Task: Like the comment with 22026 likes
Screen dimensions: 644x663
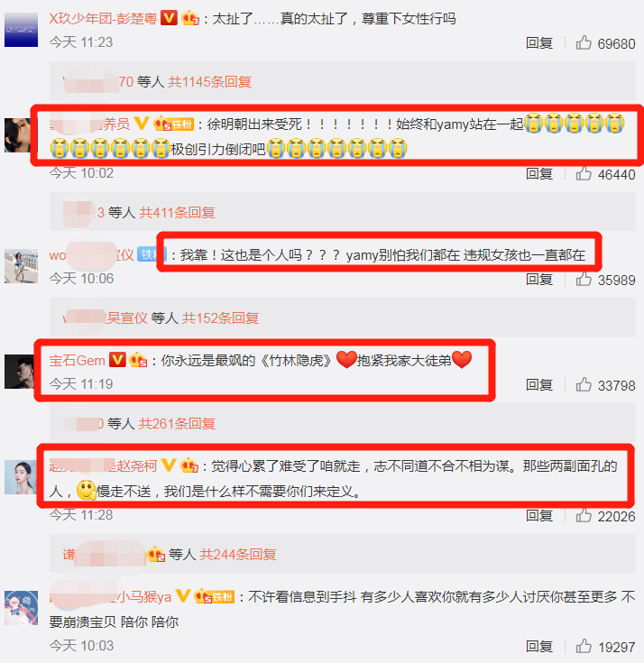Action: coord(584,515)
